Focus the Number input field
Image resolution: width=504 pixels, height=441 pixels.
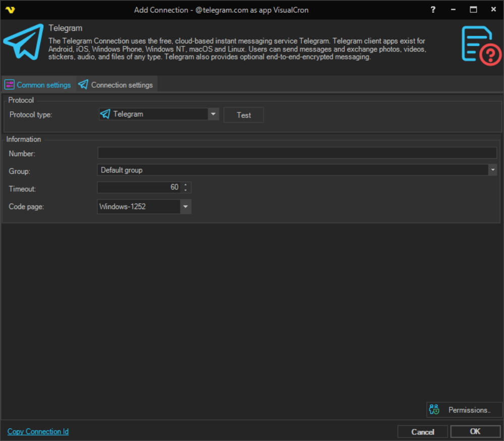point(297,153)
